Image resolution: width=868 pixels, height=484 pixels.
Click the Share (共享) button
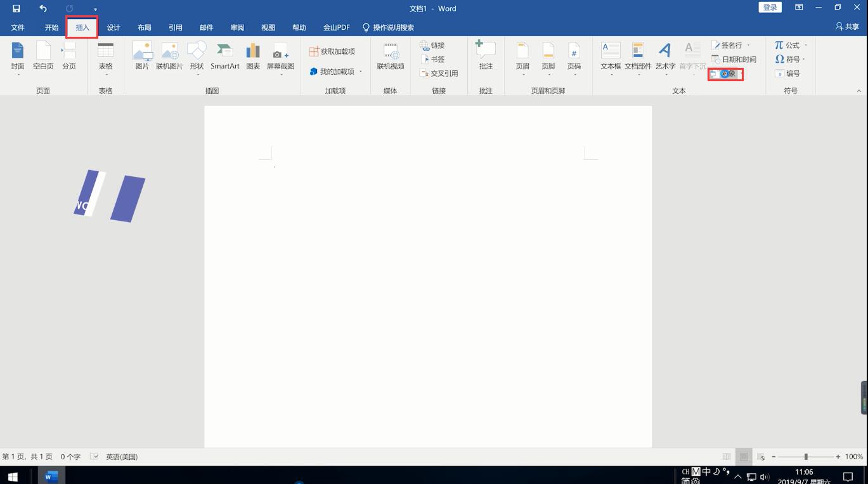tap(847, 27)
